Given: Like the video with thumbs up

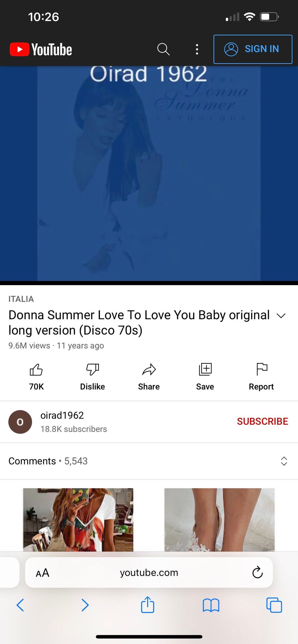Looking at the screenshot, I should tap(36, 376).
